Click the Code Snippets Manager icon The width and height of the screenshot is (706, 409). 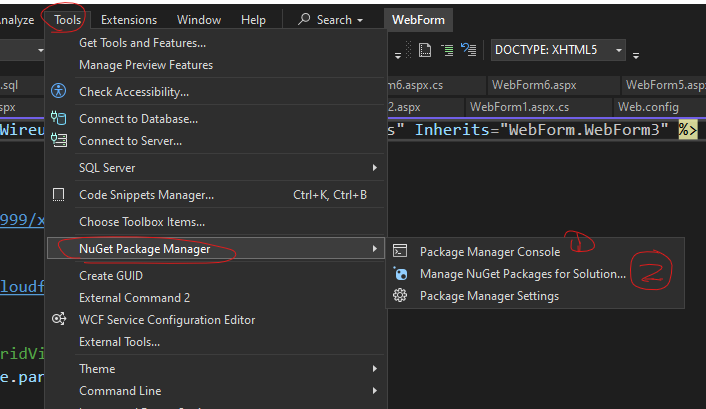click(59, 195)
